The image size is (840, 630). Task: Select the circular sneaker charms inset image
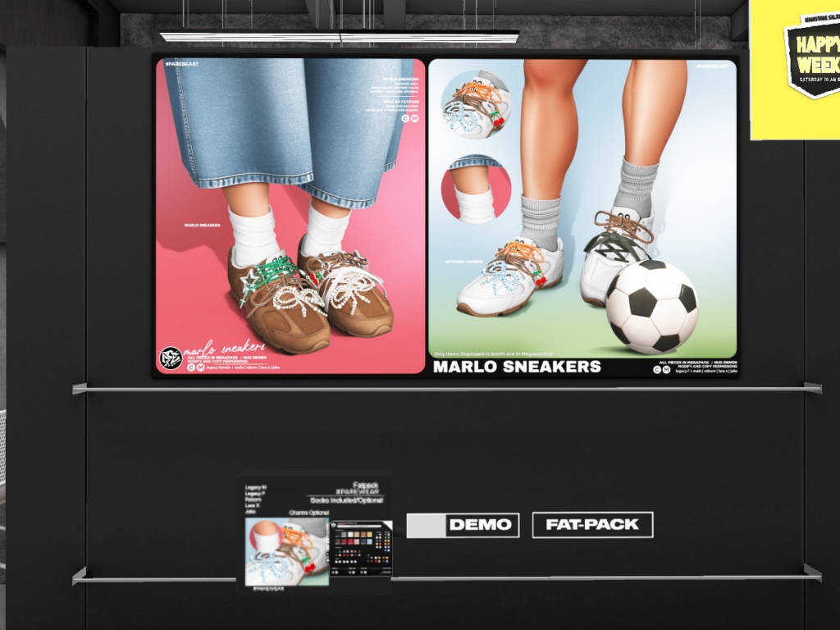point(476,104)
